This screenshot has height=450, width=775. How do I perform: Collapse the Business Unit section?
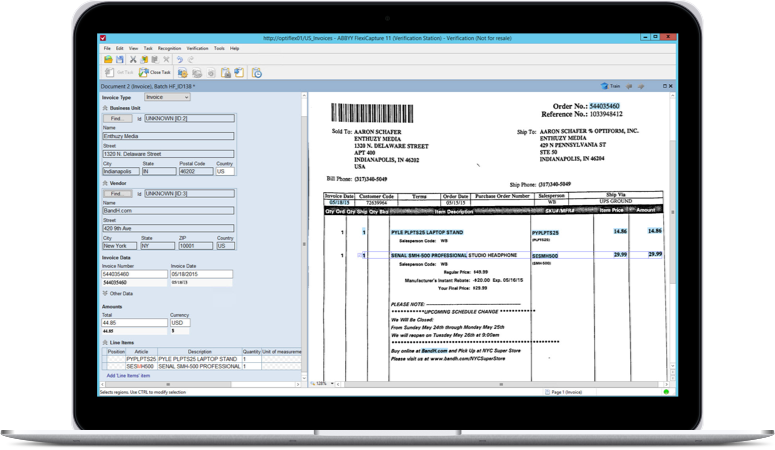(x=104, y=108)
